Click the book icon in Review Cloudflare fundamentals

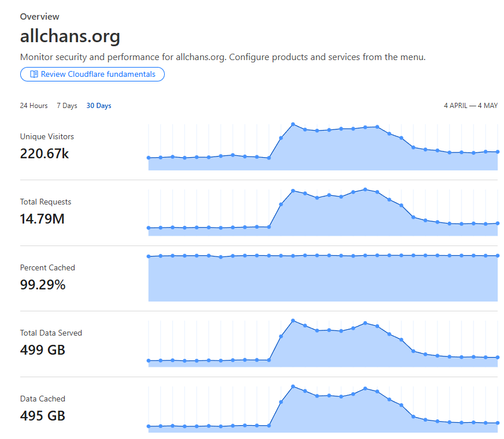click(x=34, y=74)
